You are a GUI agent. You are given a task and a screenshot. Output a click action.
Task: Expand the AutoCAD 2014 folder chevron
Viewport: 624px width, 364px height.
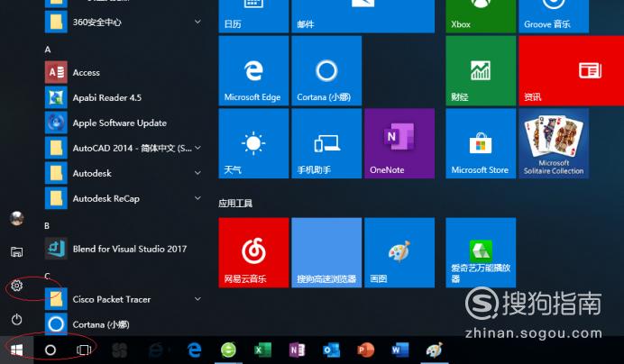click(x=197, y=148)
